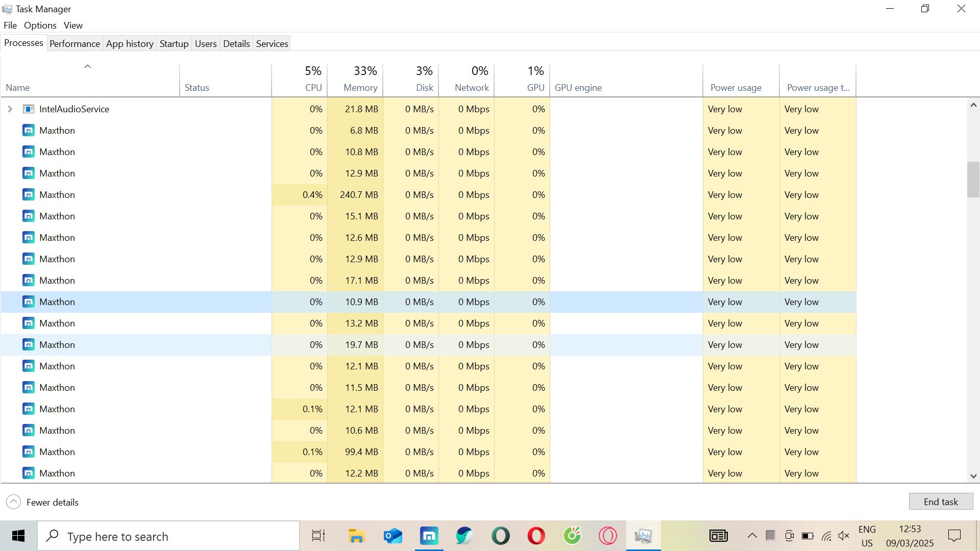The width and height of the screenshot is (980, 551).
Task: Select the Processes tab
Action: point(23,43)
